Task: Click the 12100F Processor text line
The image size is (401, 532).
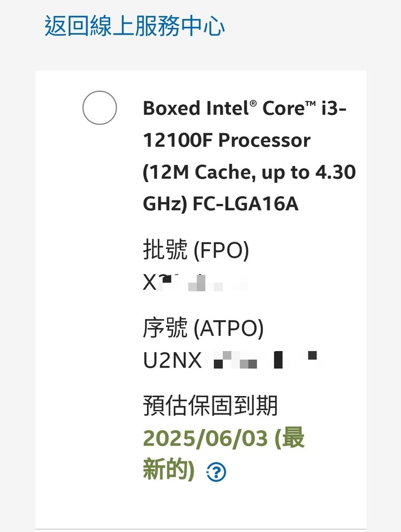Action: point(227,140)
